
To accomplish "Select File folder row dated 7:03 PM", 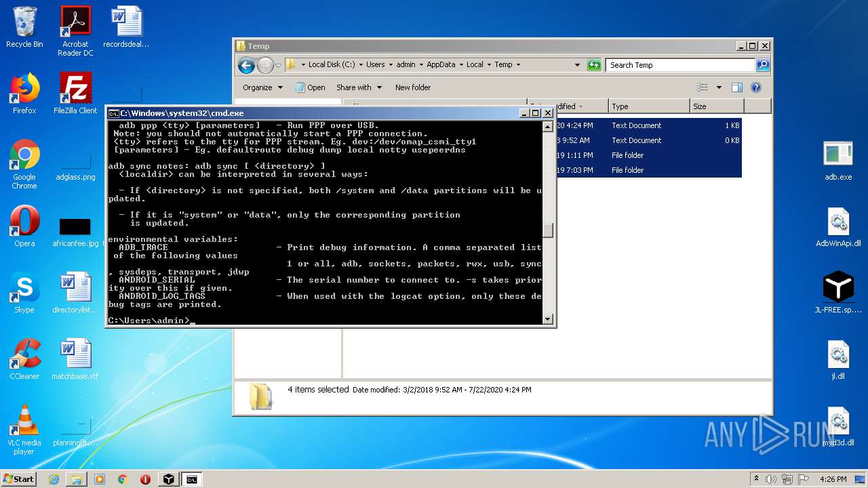I will pos(648,170).
